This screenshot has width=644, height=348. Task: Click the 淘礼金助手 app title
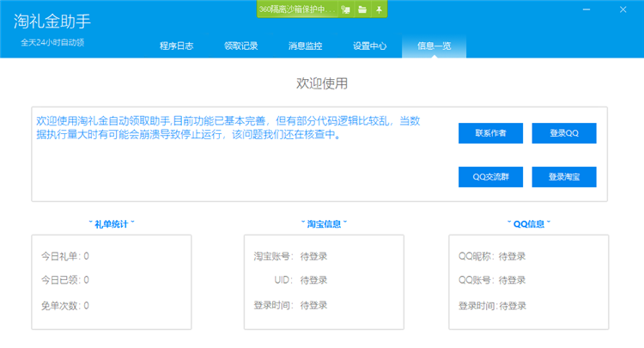pyautogui.click(x=52, y=21)
